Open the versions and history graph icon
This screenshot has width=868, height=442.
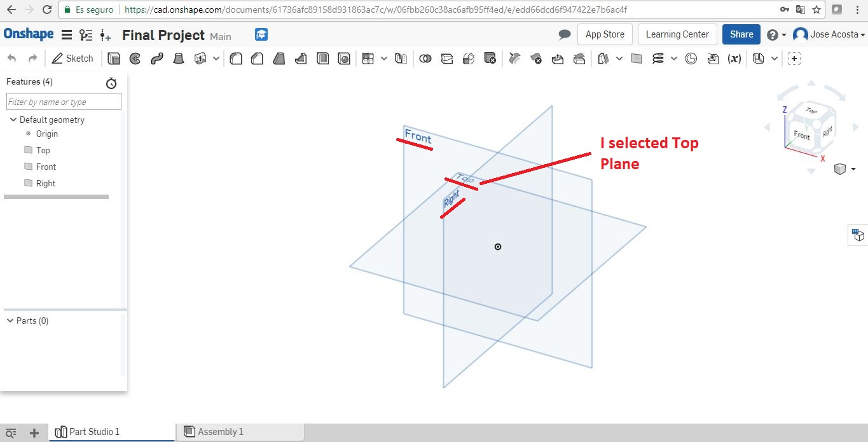coord(86,34)
